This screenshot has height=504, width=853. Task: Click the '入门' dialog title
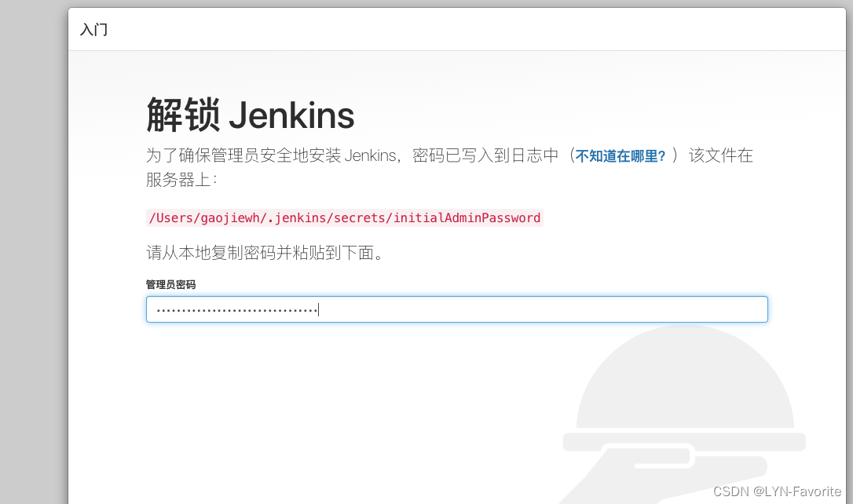94,29
